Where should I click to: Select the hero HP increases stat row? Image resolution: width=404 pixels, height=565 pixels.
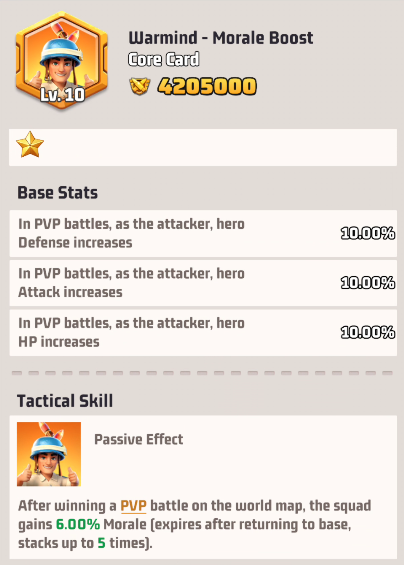tap(203, 333)
